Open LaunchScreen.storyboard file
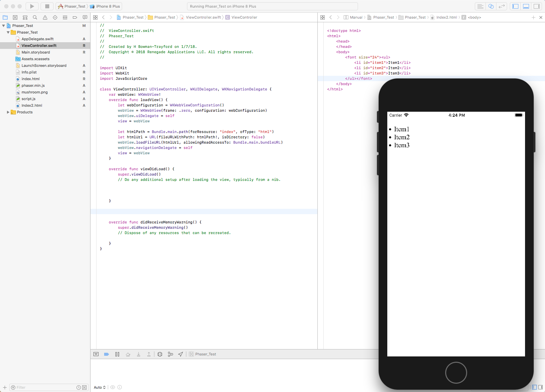The image size is (545, 392). (44, 65)
